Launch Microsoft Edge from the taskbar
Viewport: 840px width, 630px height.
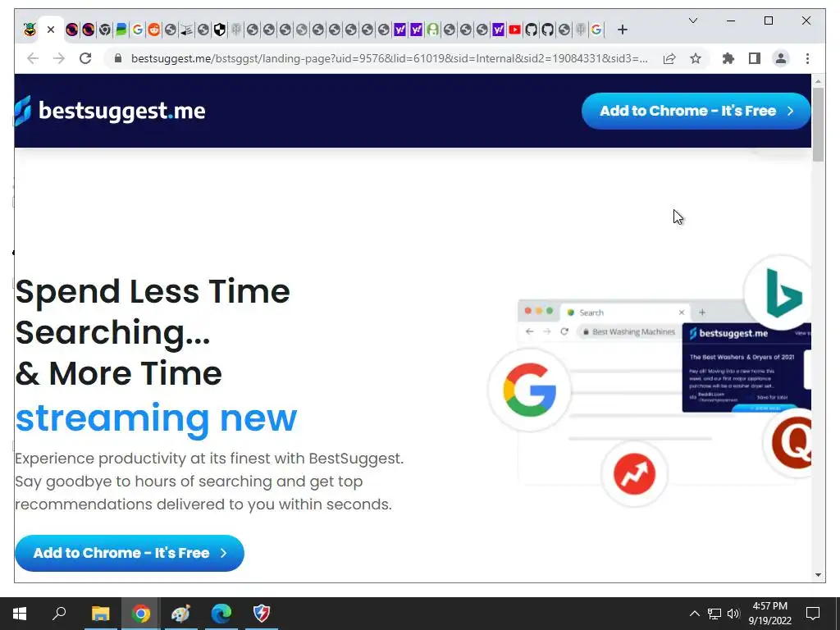click(221, 614)
